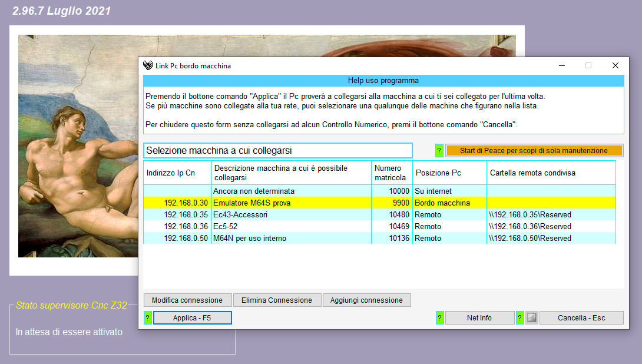Select the Ec5-52 machine row
The image size is (642, 364).
379,226
